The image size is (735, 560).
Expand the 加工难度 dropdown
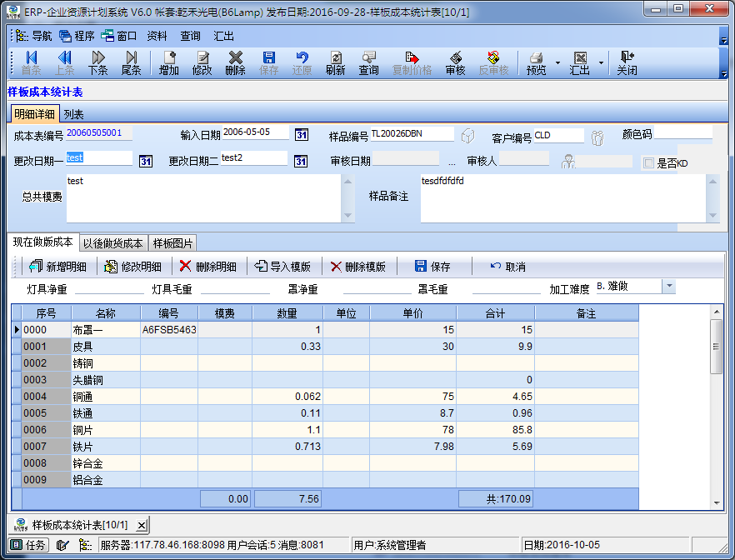pos(669,286)
